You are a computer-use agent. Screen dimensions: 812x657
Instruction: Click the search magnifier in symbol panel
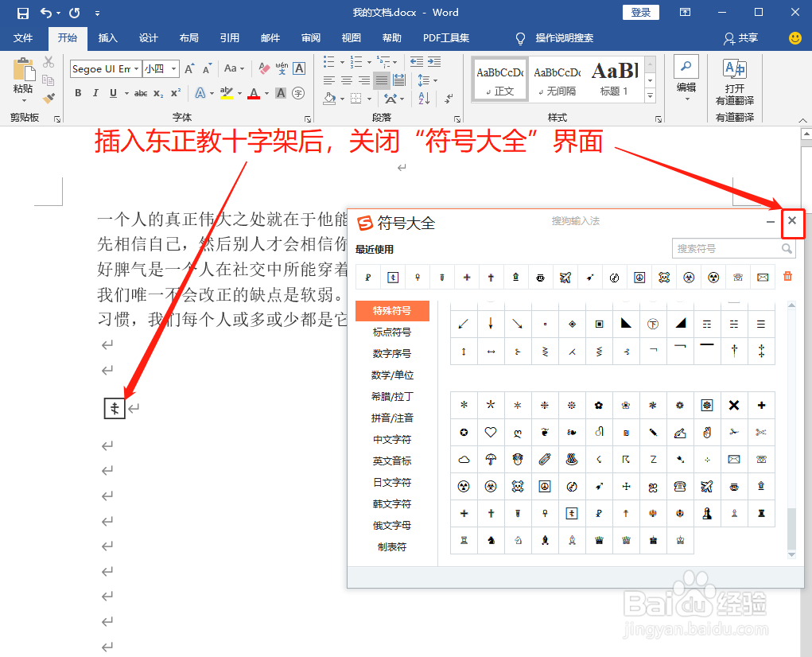tap(787, 248)
